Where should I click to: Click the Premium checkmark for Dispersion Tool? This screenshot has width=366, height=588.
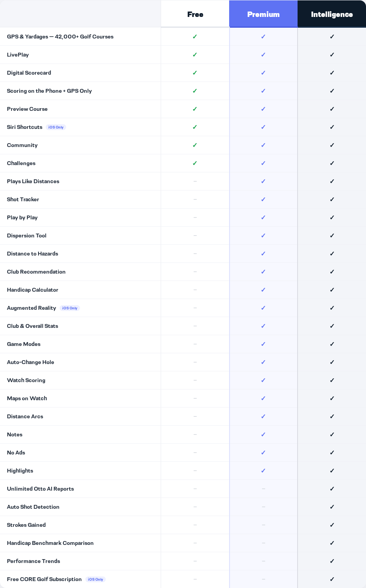pyautogui.click(x=263, y=236)
